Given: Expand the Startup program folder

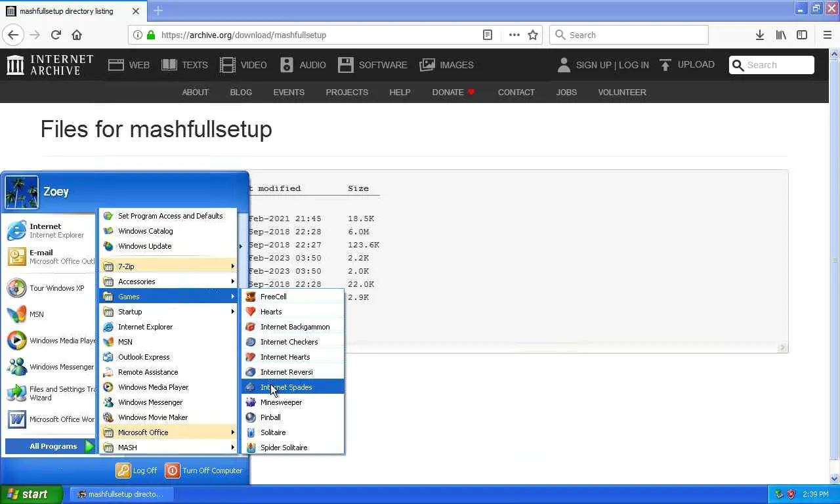Looking at the screenshot, I should point(168,312).
